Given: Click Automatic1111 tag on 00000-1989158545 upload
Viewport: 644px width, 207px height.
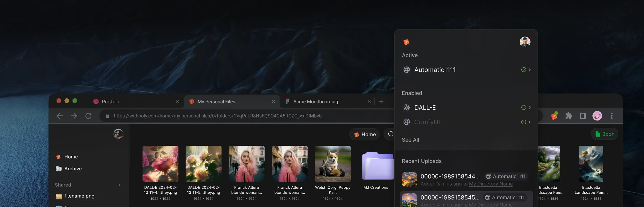Looking at the screenshot, I should point(505,198).
